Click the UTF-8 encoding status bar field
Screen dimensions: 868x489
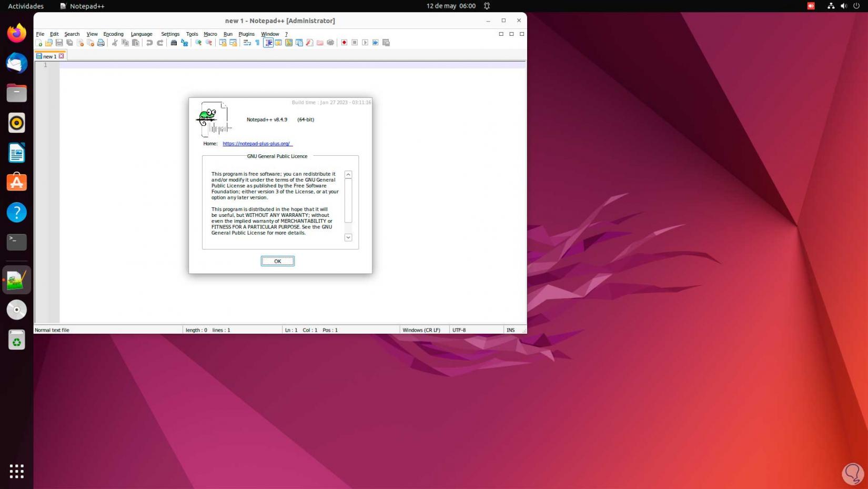477,330
